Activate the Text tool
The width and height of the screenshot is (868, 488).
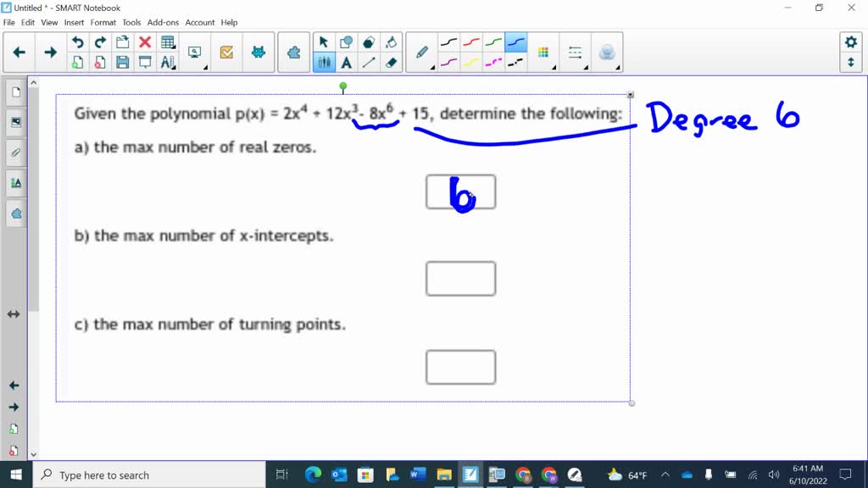[347, 64]
